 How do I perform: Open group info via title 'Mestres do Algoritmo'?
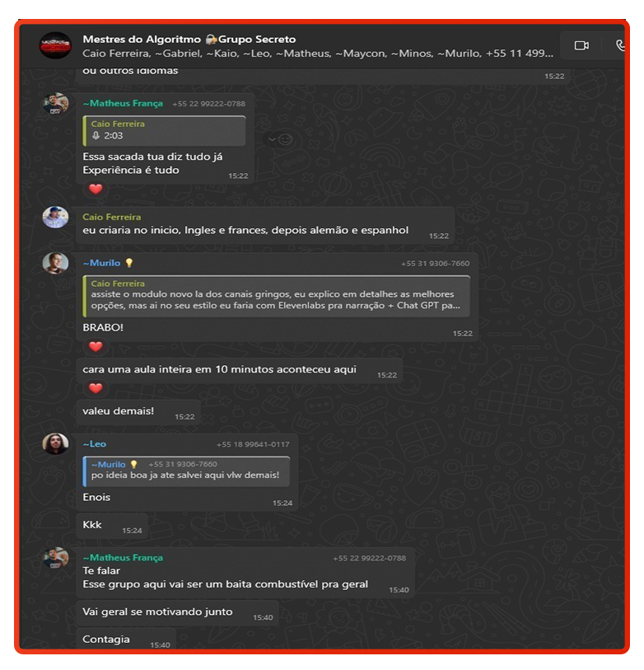142,40
